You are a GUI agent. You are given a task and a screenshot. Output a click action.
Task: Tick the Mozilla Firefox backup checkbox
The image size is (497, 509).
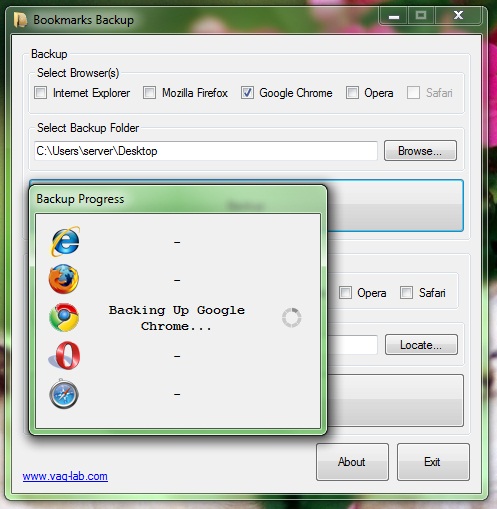click(x=149, y=93)
